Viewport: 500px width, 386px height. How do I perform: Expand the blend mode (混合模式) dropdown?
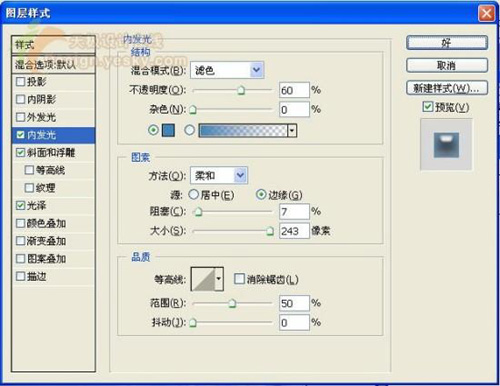[x=256, y=70]
